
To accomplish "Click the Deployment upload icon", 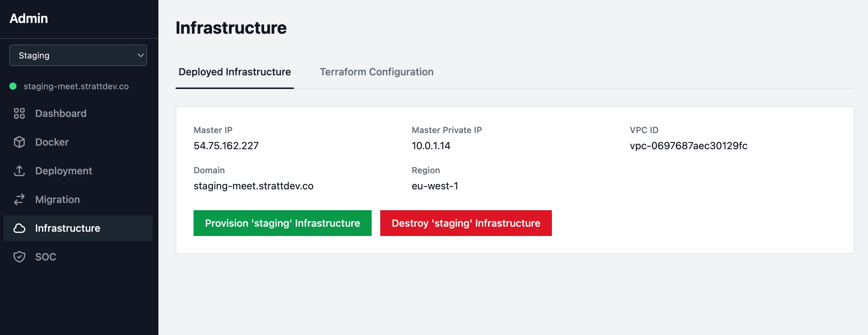I will [x=19, y=171].
